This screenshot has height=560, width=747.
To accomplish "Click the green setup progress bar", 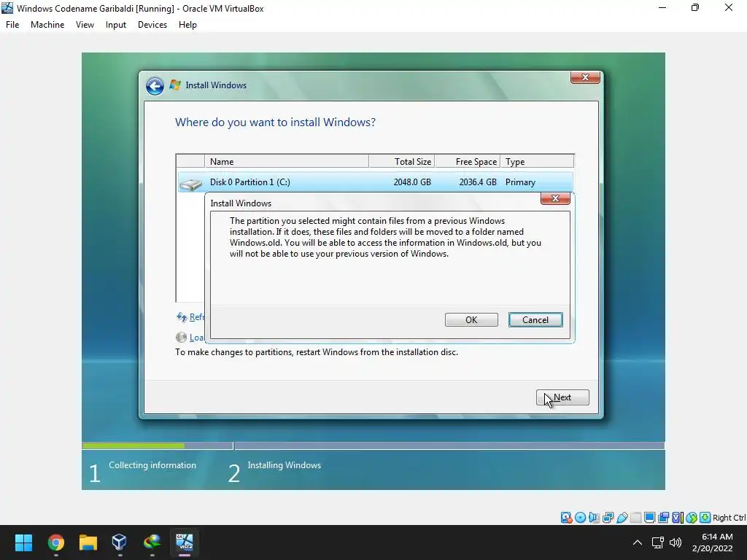I will [133, 446].
